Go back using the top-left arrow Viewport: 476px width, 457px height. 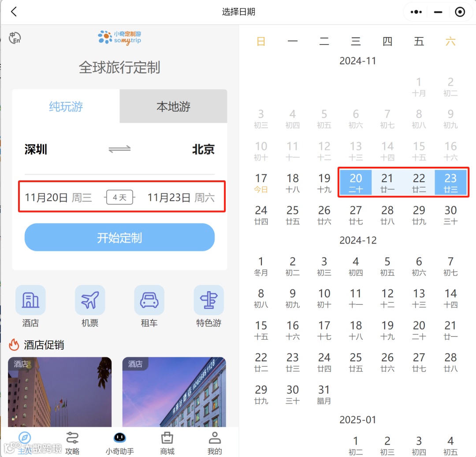[14, 12]
